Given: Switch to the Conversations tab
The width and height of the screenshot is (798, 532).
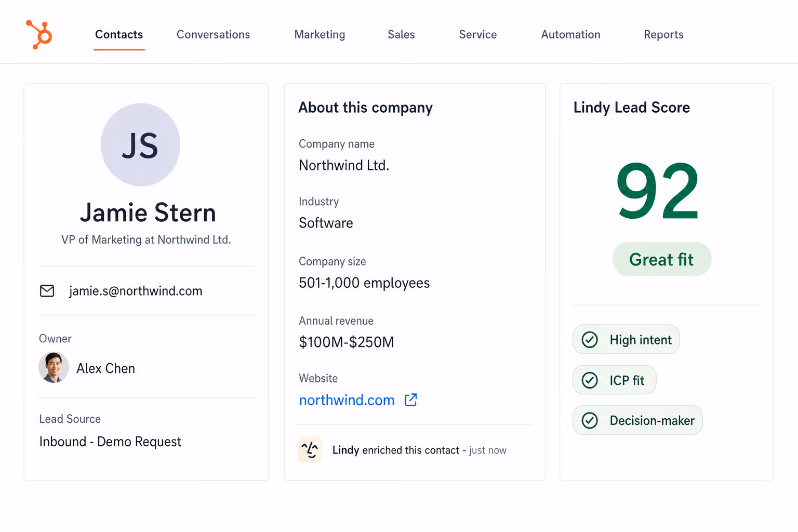Looking at the screenshot, I should click(213, 34).
